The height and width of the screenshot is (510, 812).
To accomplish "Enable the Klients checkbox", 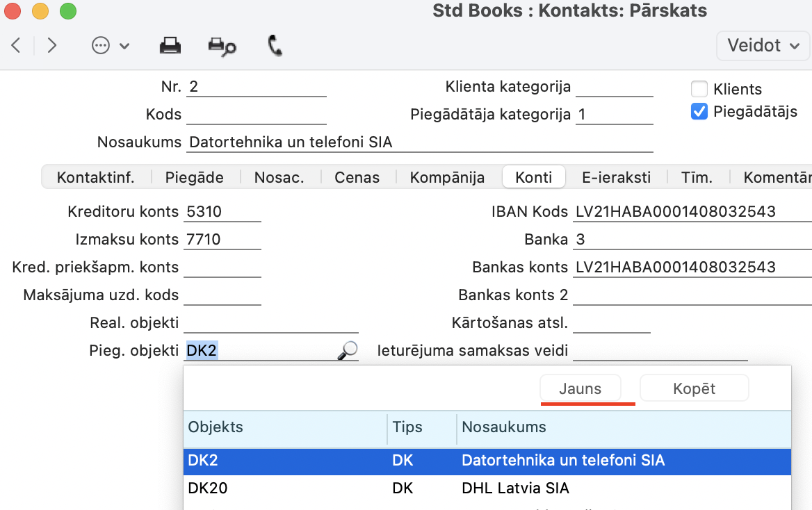I will point(699,89).
